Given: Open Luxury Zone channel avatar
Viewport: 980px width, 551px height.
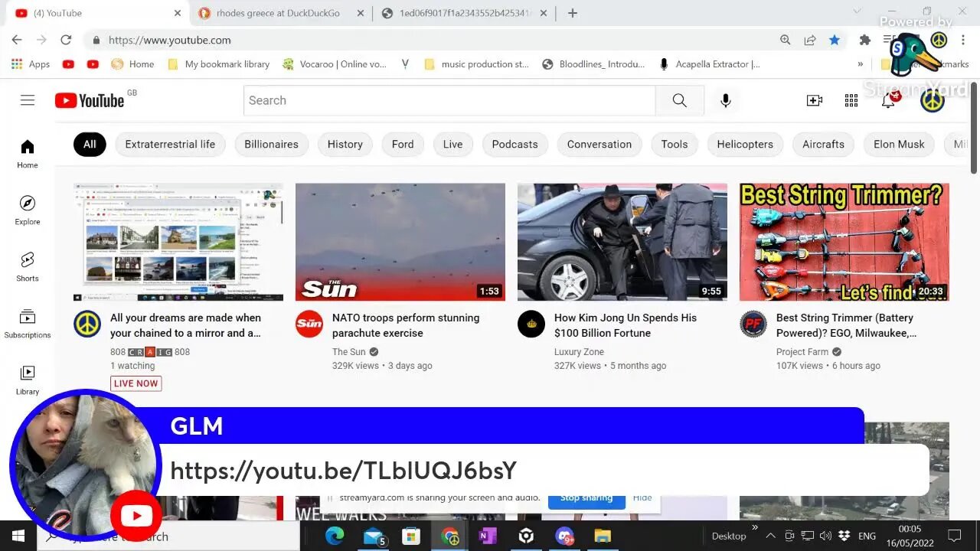Looking at the screenshot, I should pos(531,324).
